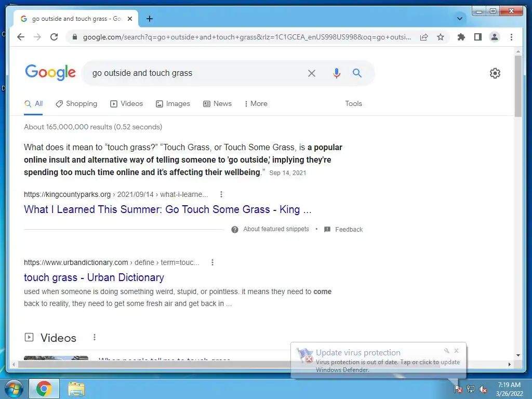This screenshot has width=532, height=399.
Task: Click in the Google search input field
Action: pos(197,73)
